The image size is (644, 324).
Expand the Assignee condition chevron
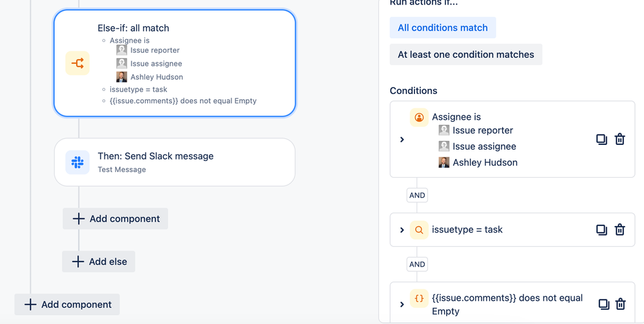point(402,140)
